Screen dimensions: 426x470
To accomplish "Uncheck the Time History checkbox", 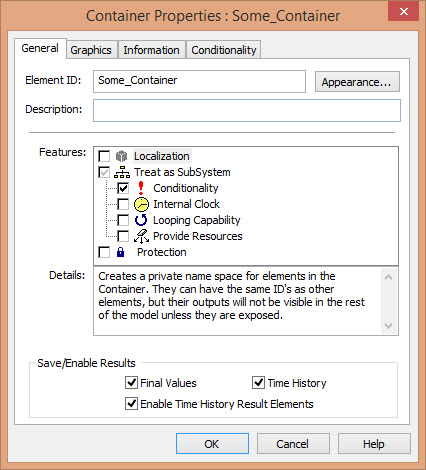I will (258, 383).
